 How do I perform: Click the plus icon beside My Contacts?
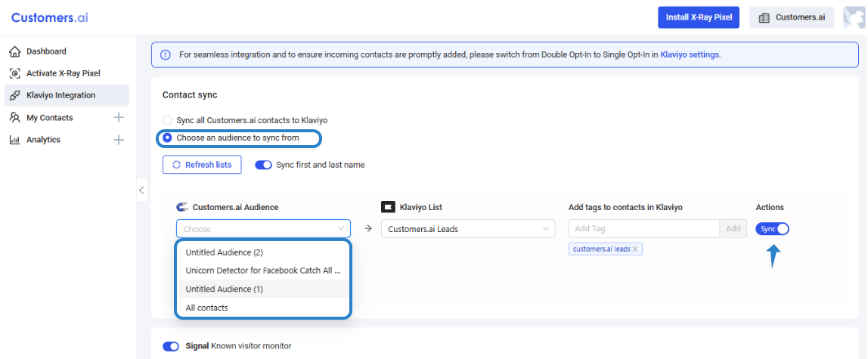point(118,118)
